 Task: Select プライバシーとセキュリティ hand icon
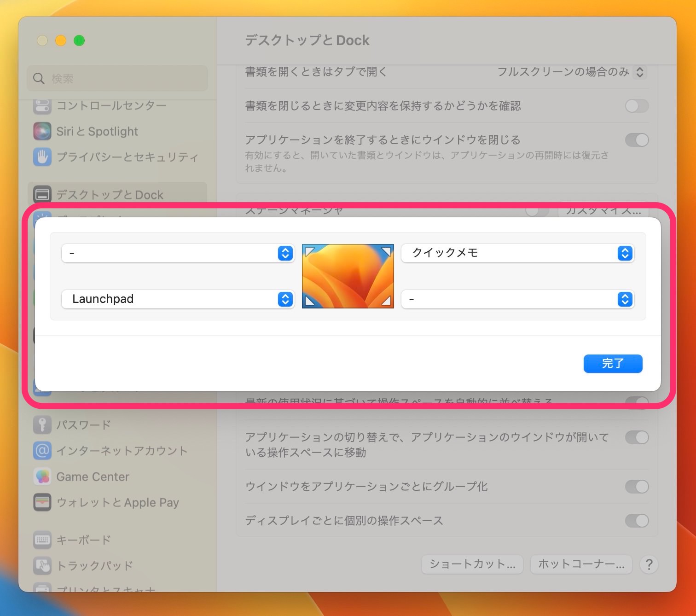[42, 157]
